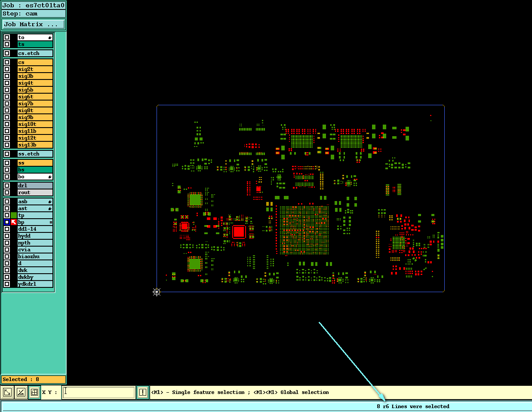Viewport: 532px width, 412px height.
Task: Click the 'Step: cam' label
Action: point(34,14)
